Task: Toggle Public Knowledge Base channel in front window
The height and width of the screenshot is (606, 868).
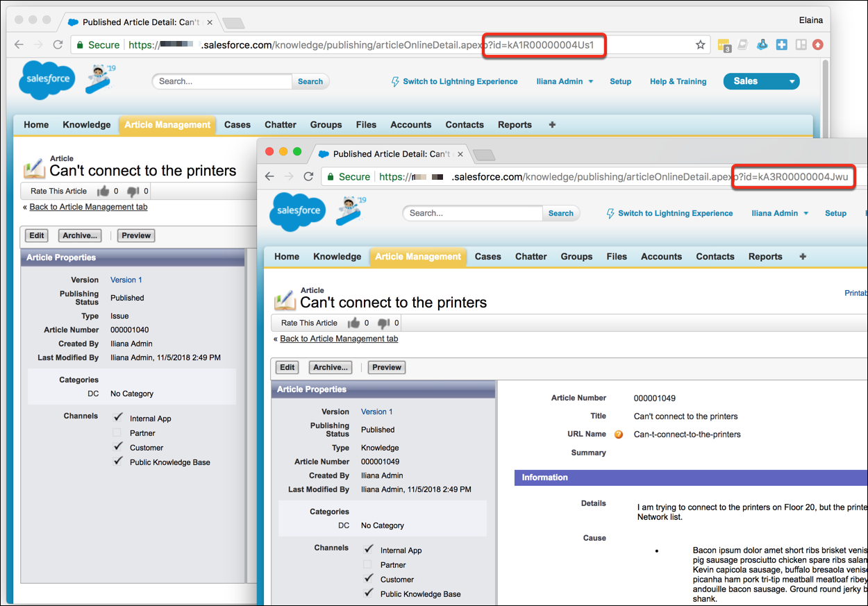Action: (367, 594)
